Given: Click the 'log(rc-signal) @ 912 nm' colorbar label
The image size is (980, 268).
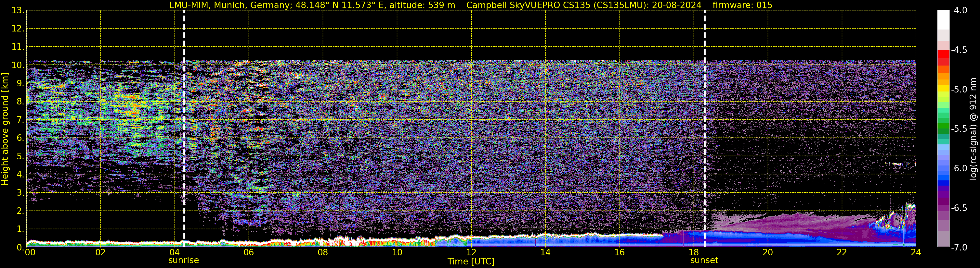Looking at the screenshot, I should click(x=973, y=129).
